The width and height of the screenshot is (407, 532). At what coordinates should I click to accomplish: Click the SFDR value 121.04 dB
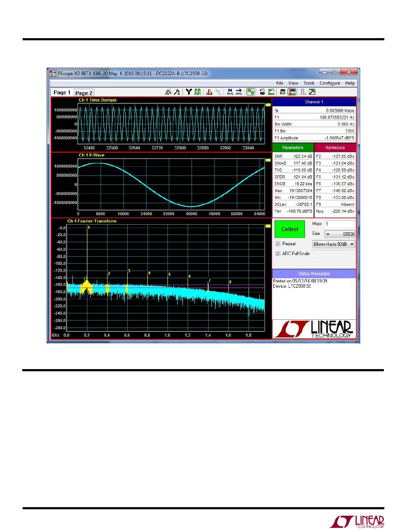[303, 177]
